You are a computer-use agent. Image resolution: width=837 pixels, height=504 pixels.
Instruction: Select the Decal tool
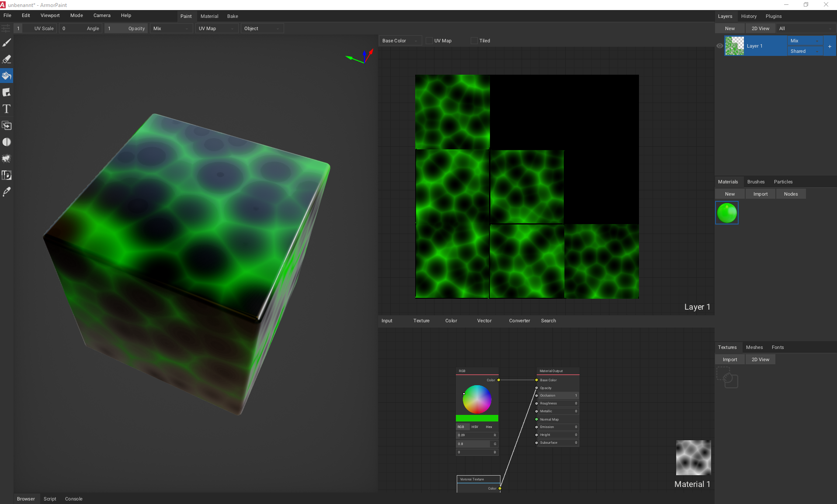click(7, 92)
